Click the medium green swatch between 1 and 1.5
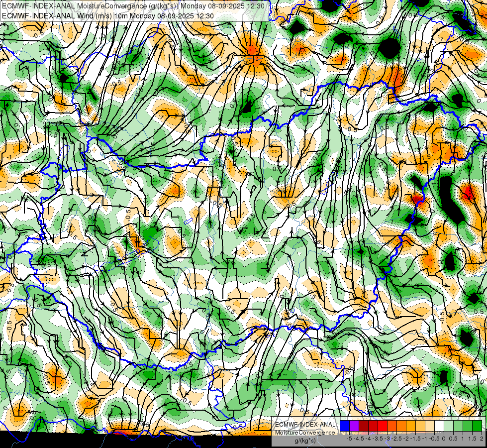The image size is (487, 448). point(468,426)
